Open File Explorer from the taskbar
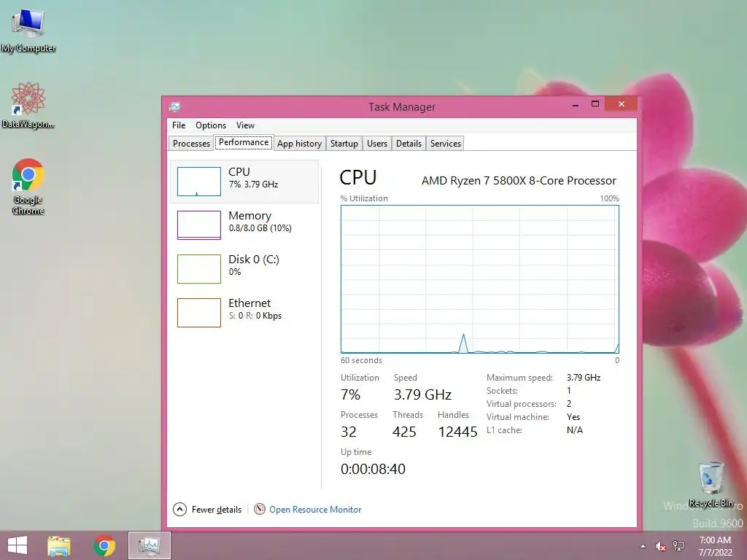This screenshot has height=560, width=747. [59, 545]
